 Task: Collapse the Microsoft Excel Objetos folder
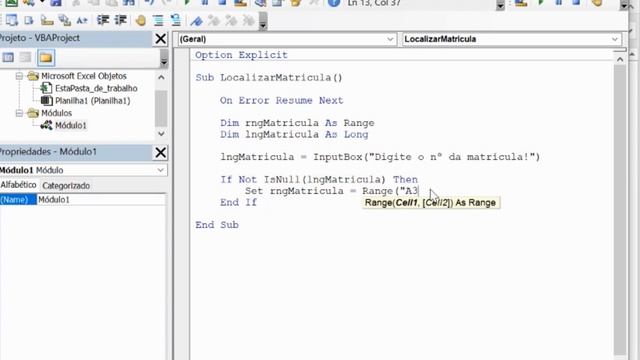[x=19, y=76]
